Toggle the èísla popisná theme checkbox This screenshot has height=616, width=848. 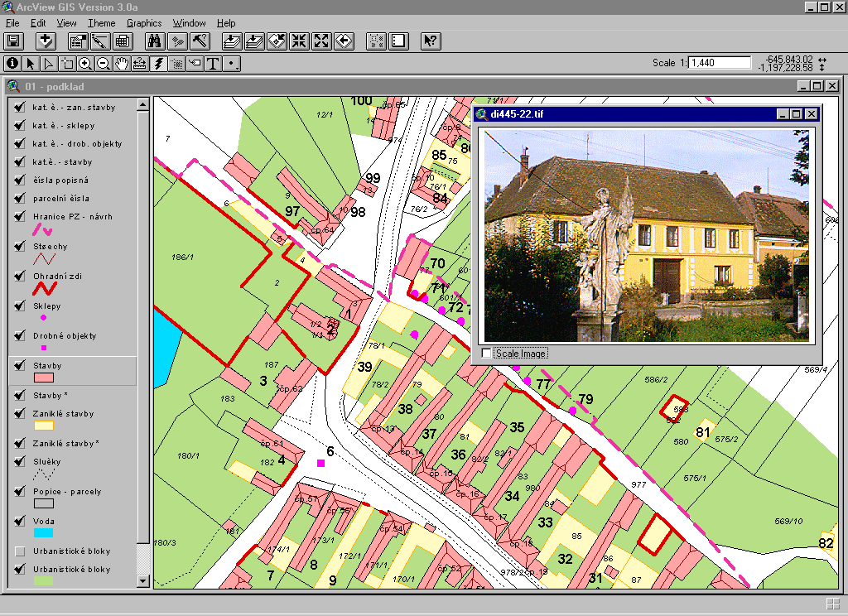coord(20,180)
